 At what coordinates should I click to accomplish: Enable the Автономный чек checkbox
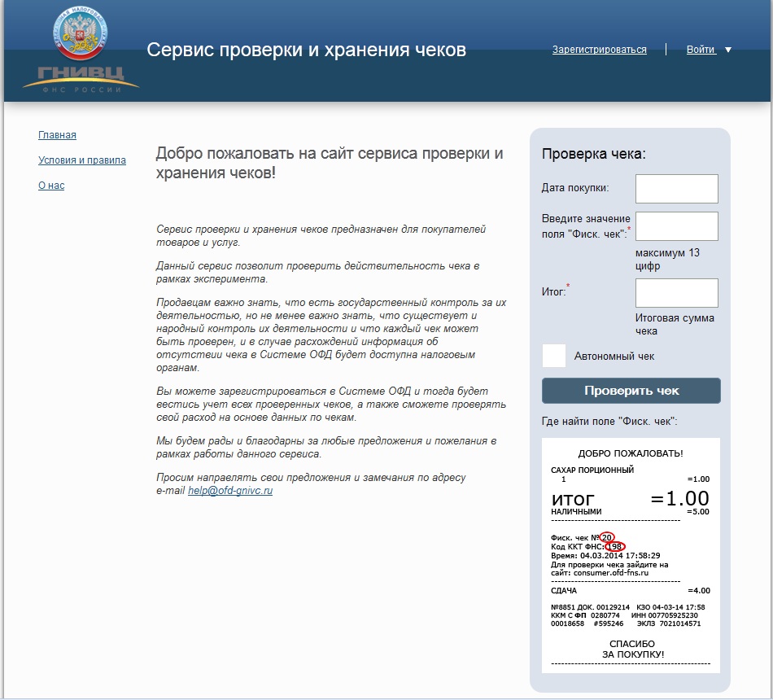click(x=554, y=356)
